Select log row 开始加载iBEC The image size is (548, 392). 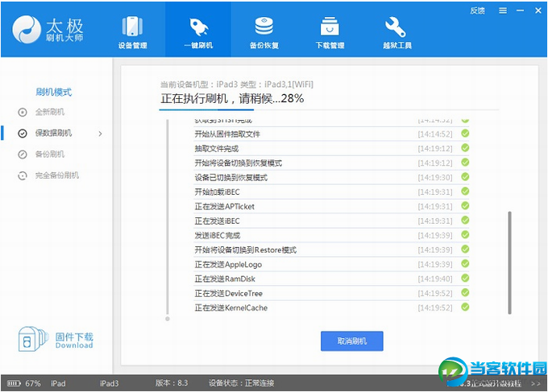click(331, 192)
